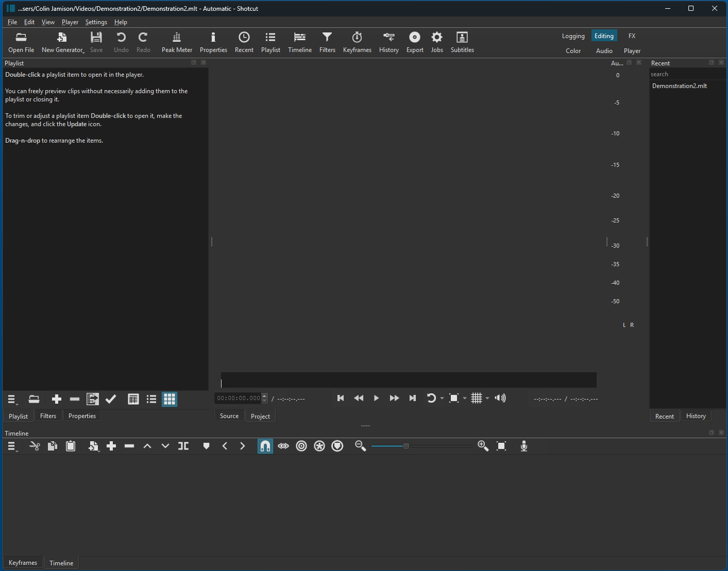Image resolution: width=728 pixels, height=571 pixels.
Task: Open the timeline hamburger menu
Action: (11, 446)
